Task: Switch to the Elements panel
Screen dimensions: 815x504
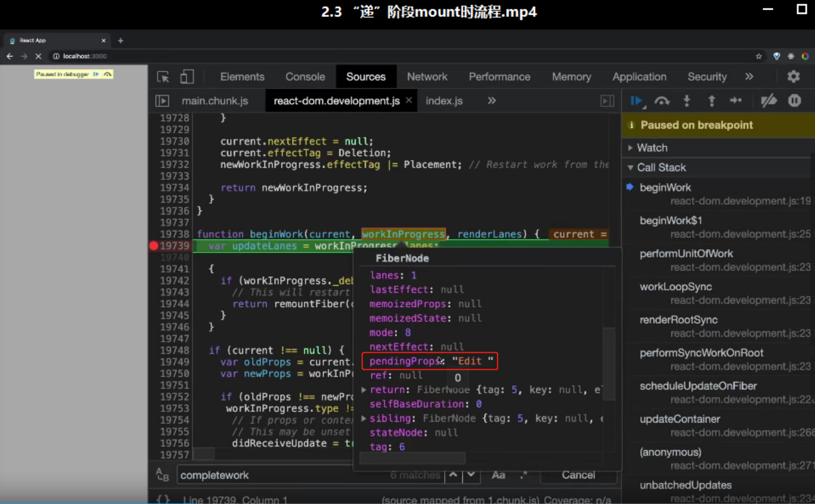Action: tap(242, 77)
